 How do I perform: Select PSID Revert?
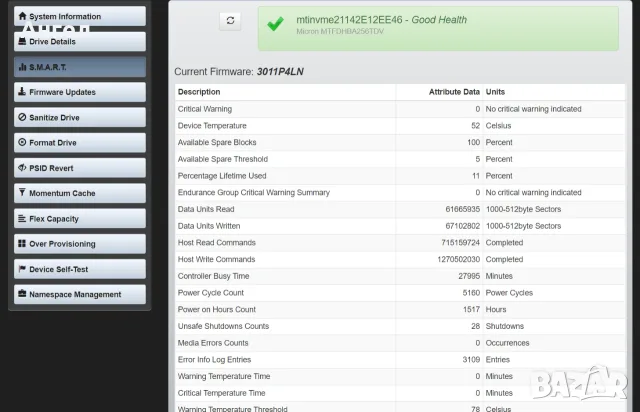(x=80, y=168)
